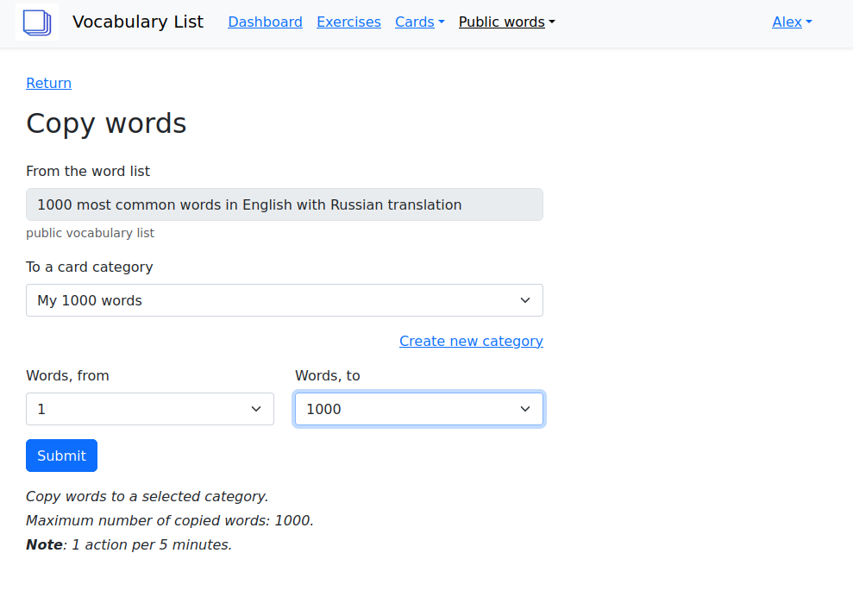Click the "To a card category" label

pos(90,267)
